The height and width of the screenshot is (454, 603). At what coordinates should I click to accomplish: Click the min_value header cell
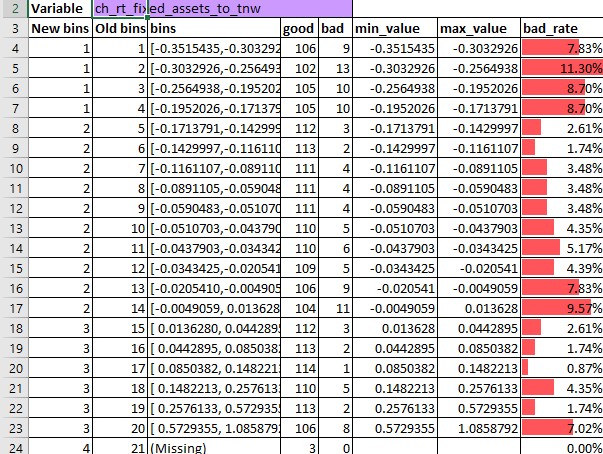pos(395,28)
